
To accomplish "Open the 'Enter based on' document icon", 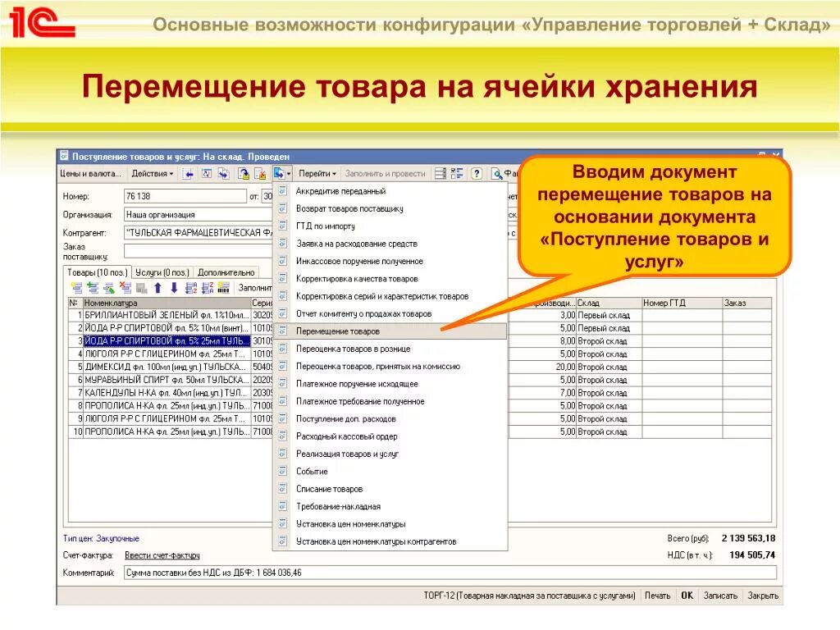I will [x=279, y=174].
